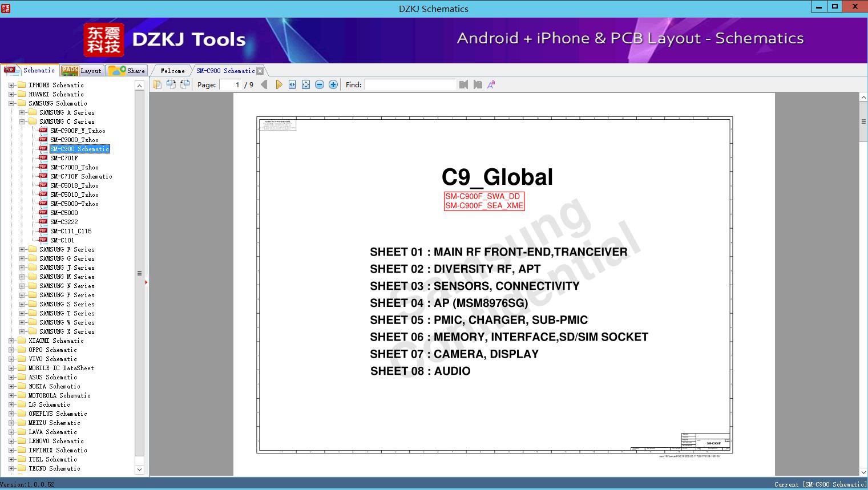The width and height of the screenshot is (868, 490).
Task: Select the SAMSUNG N Series folder
Action: [x=67, y=286]
